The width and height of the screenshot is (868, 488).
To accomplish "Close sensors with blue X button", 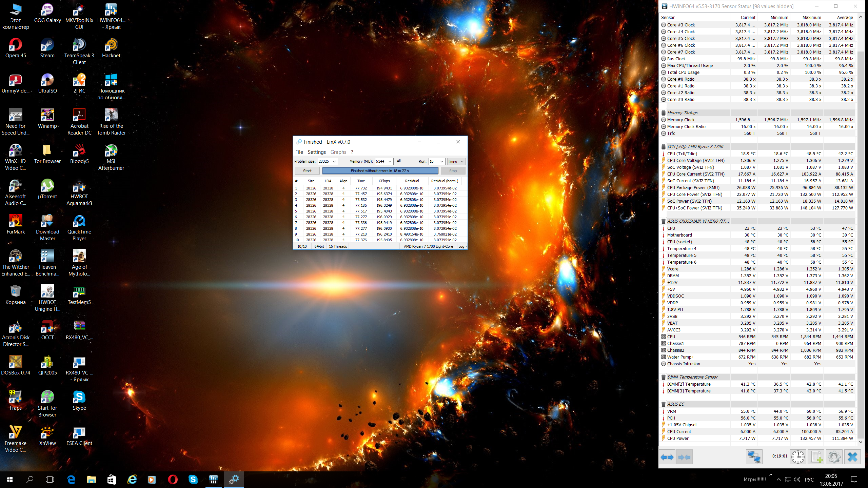I will [852, 457].
